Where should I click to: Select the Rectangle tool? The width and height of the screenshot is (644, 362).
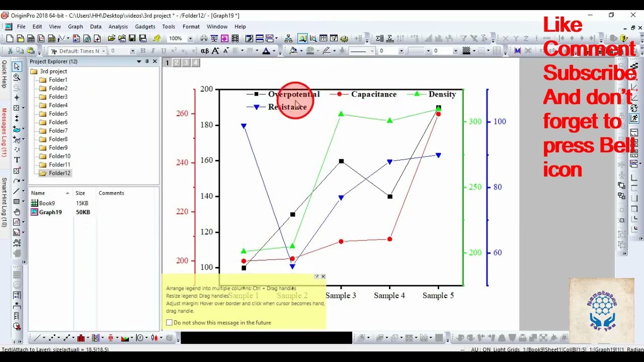[x=17, y=202]
